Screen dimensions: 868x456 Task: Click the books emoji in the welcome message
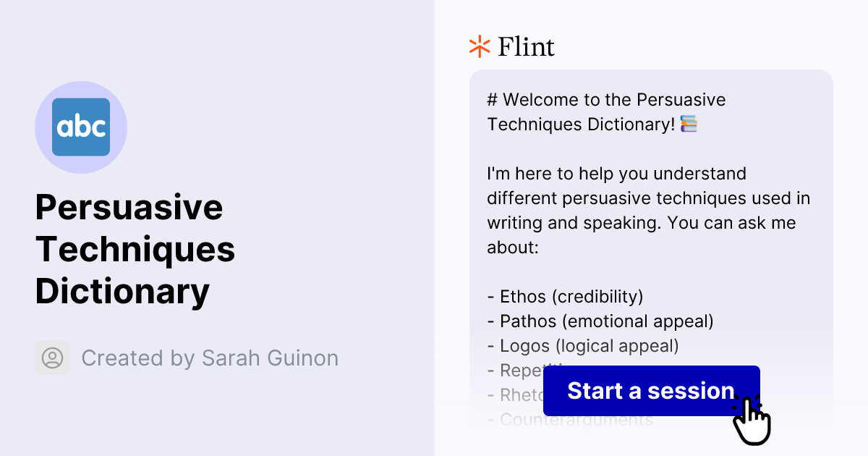pyautogui.click(x=689, y=124)
